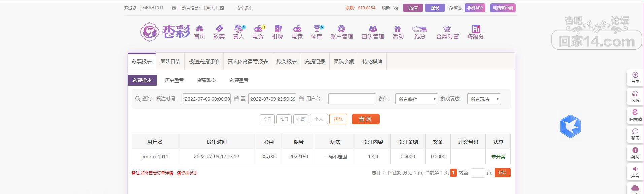Open the mail envelope icon by username
This screenshot has width=644, height=194.
pos(174,8)
